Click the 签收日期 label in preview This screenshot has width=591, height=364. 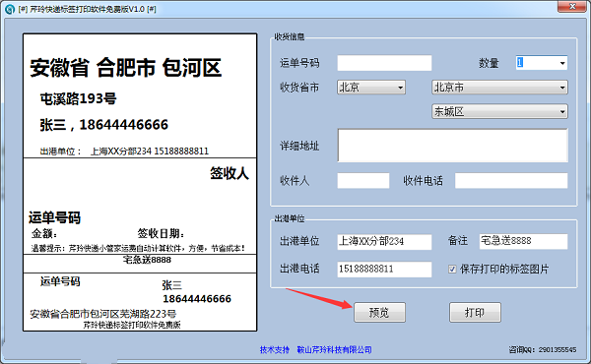tap(161, 233)
